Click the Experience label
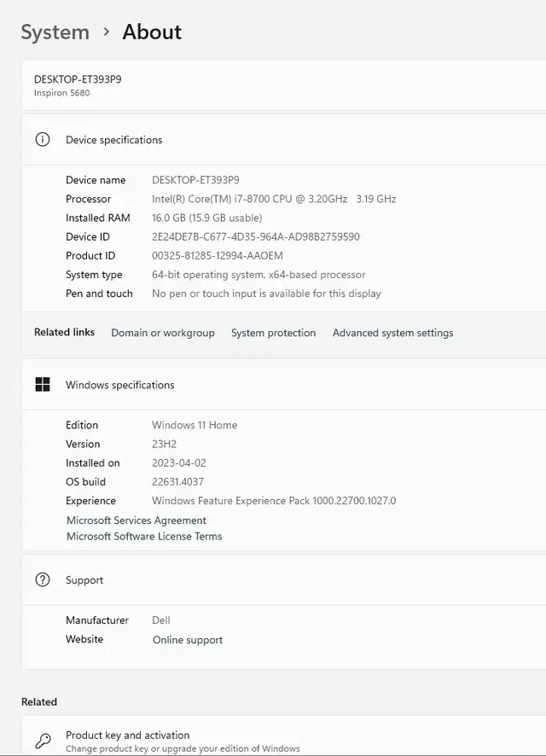Screen dimensions: 546x756 [x=90, y=501]
